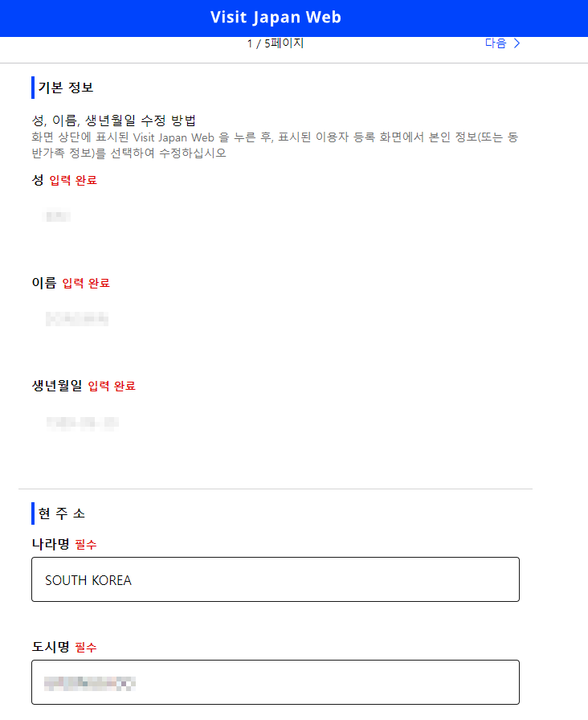The width and height of the screenshot is (588, 720).
Task: Select the 기본 정보 section header
Action: 64,87
